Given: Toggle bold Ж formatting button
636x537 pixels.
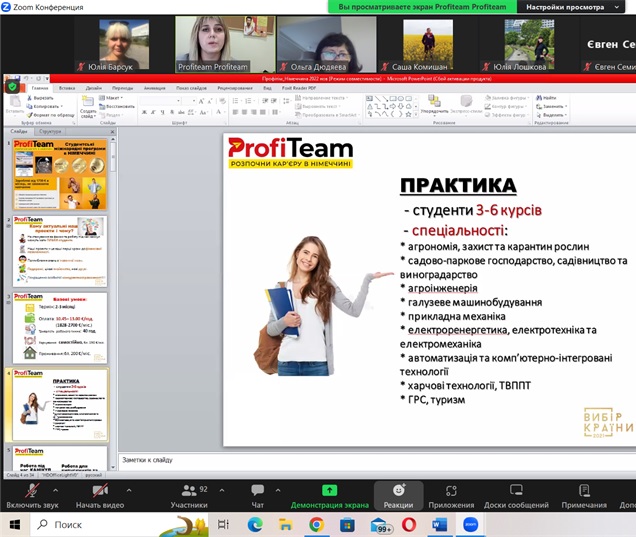Looking at the screenshot, I should [144, 112].
